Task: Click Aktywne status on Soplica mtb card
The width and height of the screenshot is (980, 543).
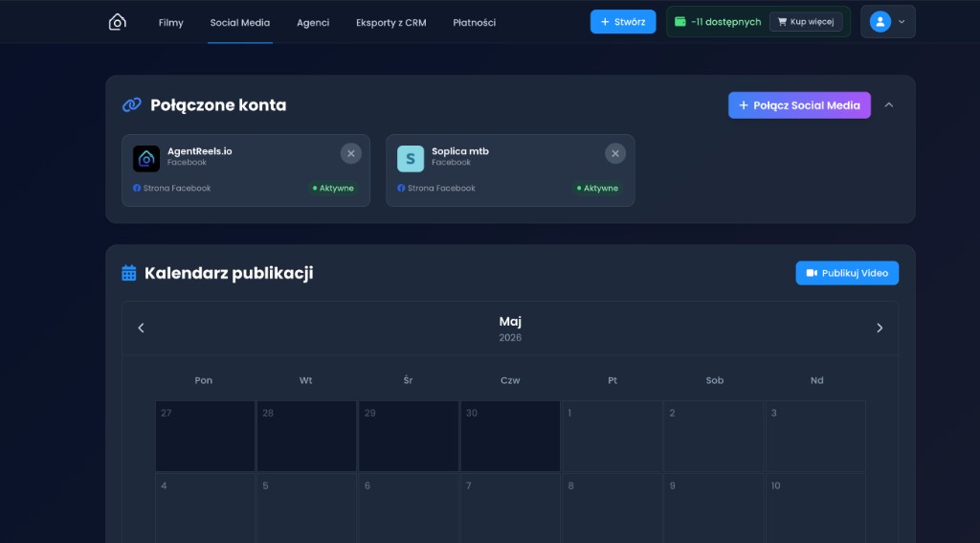Action: (597, 188)
